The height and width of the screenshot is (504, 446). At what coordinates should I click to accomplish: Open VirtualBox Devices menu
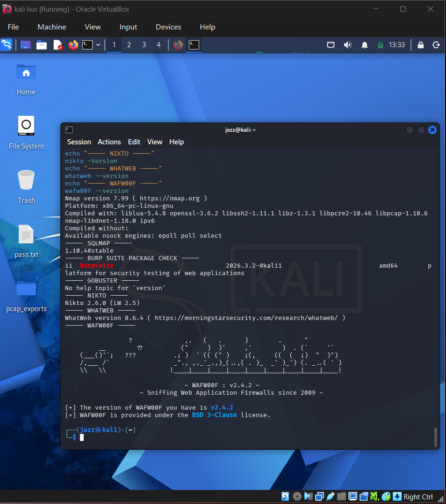[168, 27]
